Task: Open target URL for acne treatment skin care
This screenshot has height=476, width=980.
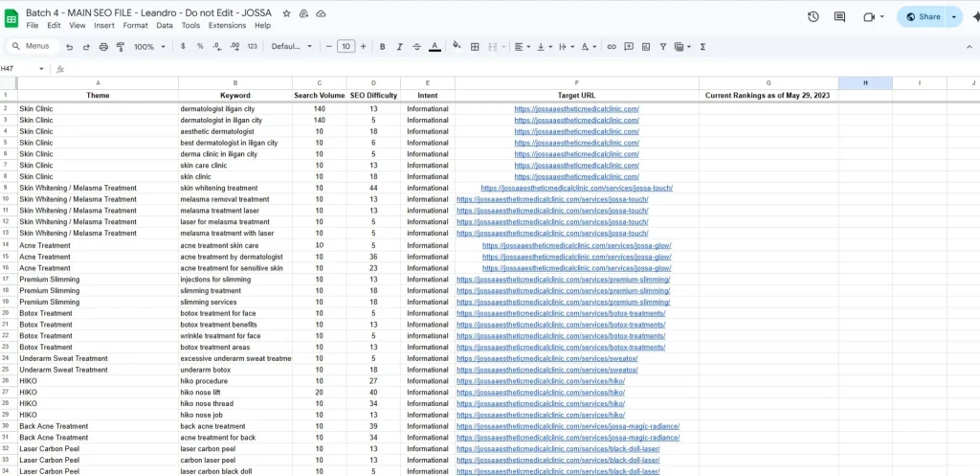Action: pos(577,245)
